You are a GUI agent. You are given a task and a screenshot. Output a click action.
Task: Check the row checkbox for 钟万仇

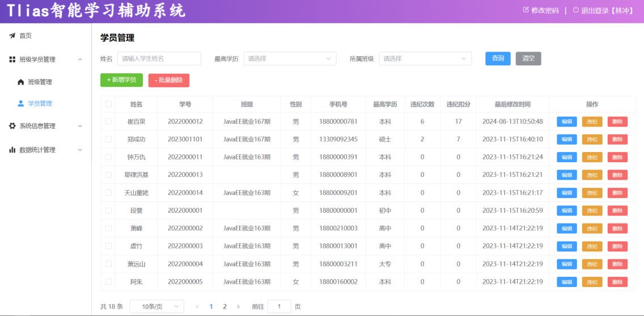pos(108,157)
